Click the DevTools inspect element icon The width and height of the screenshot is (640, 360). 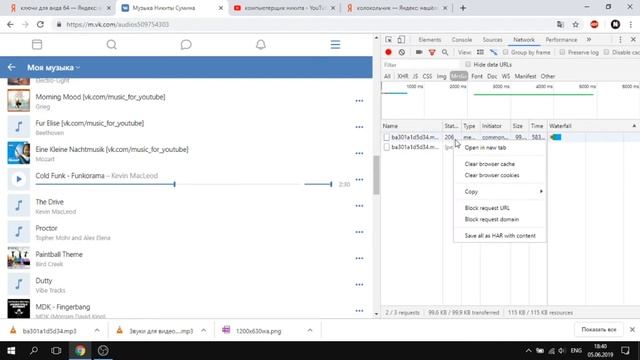coord(389,40)
